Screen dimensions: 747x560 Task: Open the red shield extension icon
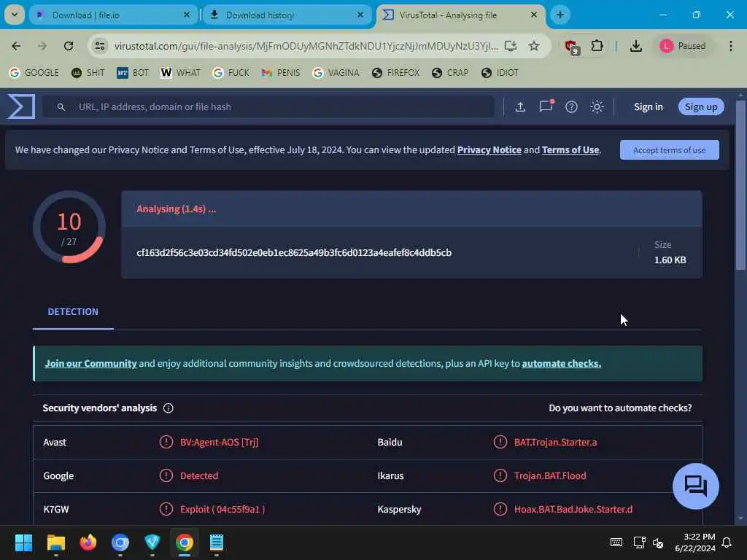click(x=571, y=46)
